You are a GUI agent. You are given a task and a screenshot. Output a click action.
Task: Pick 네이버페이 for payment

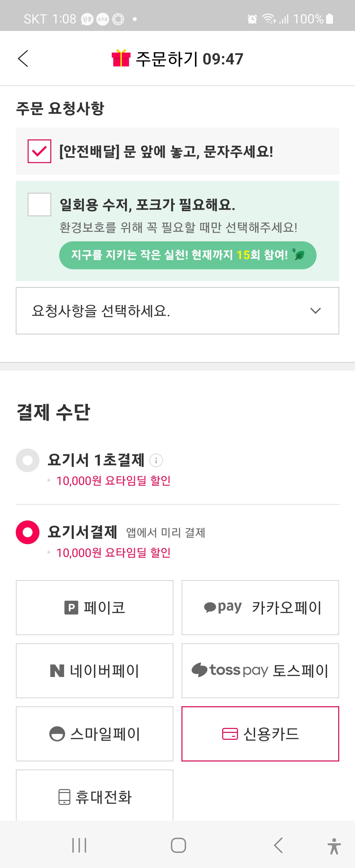(95, 670)
